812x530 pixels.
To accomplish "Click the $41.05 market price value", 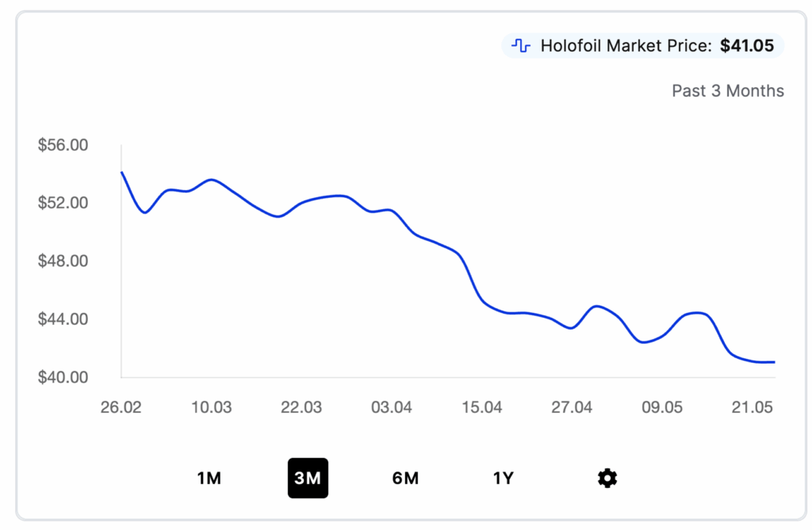I will (x=747, y=46).
